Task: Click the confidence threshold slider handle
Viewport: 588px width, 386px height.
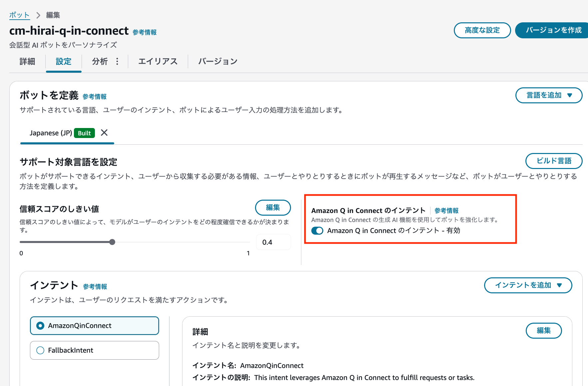Action: tap(112, 242)
